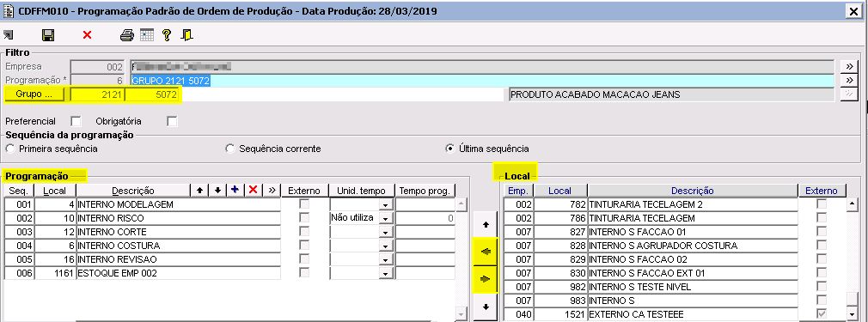Image resolution: width=868 pixels, height=322 pixels.
Task: Toggle Externo checkbox for INTERNO COSTURA
Action: (x=304, y=245)
